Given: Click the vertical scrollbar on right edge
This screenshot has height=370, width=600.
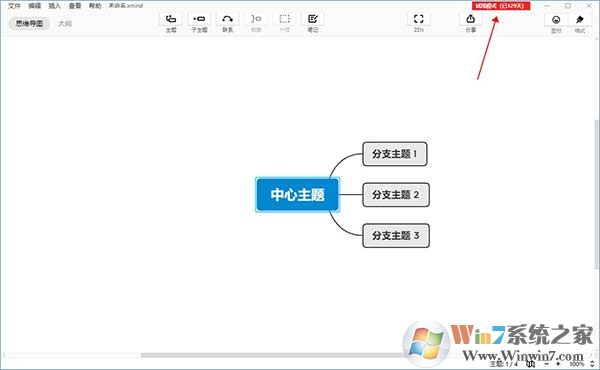Looking at the screenshot, I should 597,195.
